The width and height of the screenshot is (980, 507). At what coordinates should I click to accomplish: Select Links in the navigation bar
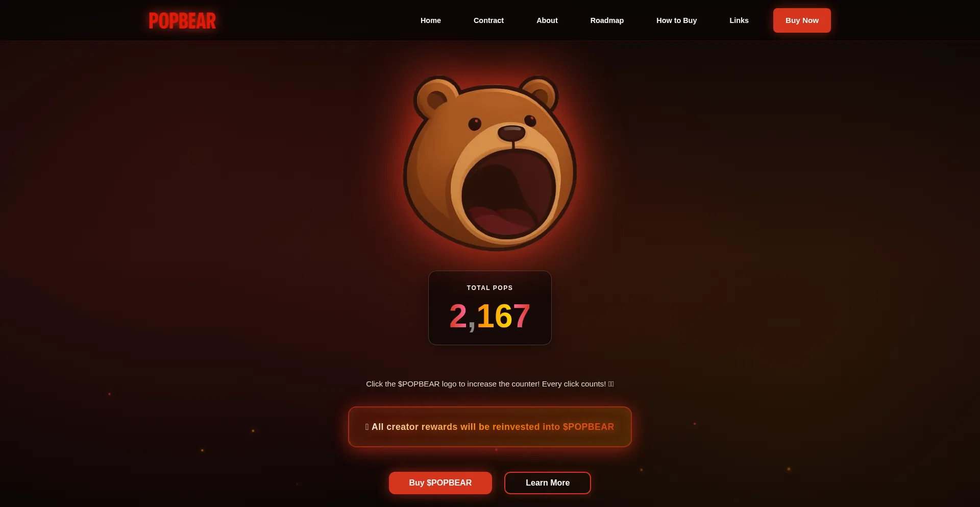coord(739,20)
